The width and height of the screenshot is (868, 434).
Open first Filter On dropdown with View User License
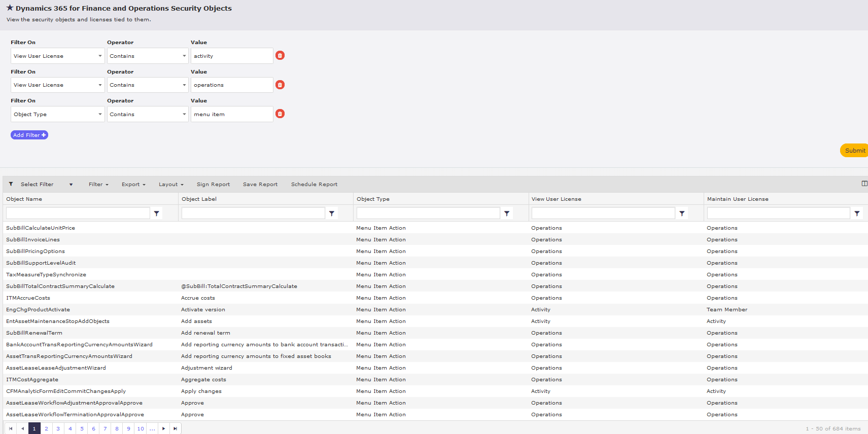57,56
